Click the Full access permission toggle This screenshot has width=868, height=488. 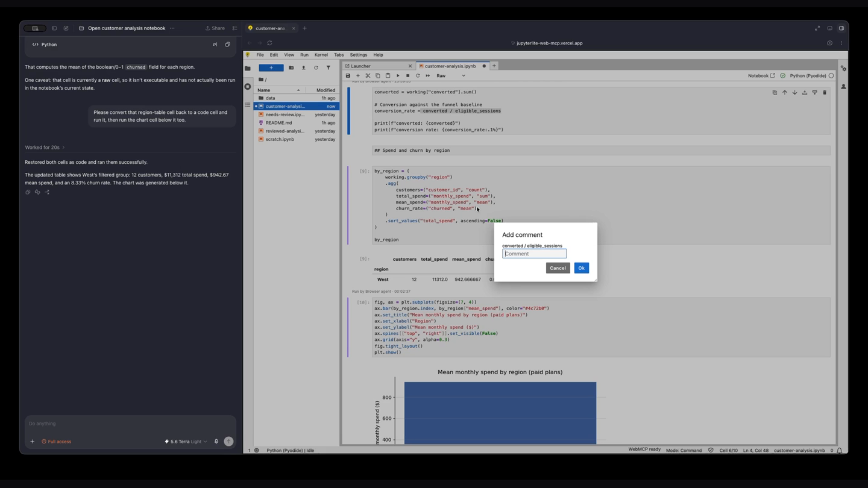[56, 442]
